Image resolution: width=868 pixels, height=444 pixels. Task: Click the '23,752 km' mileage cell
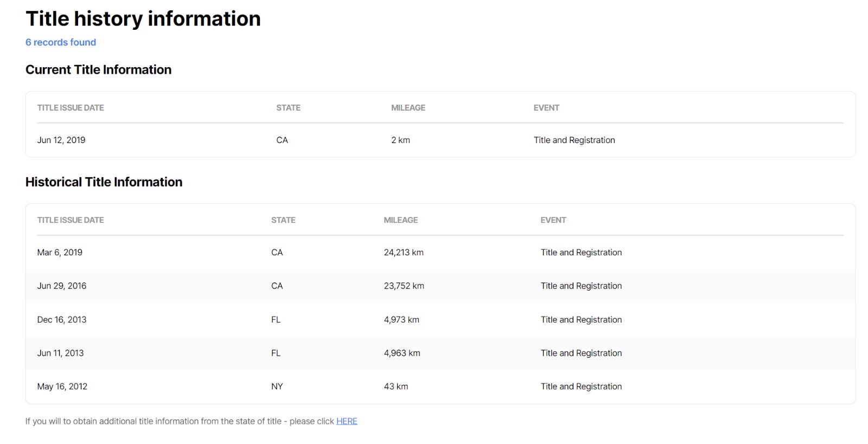click(x=404, y=286)
